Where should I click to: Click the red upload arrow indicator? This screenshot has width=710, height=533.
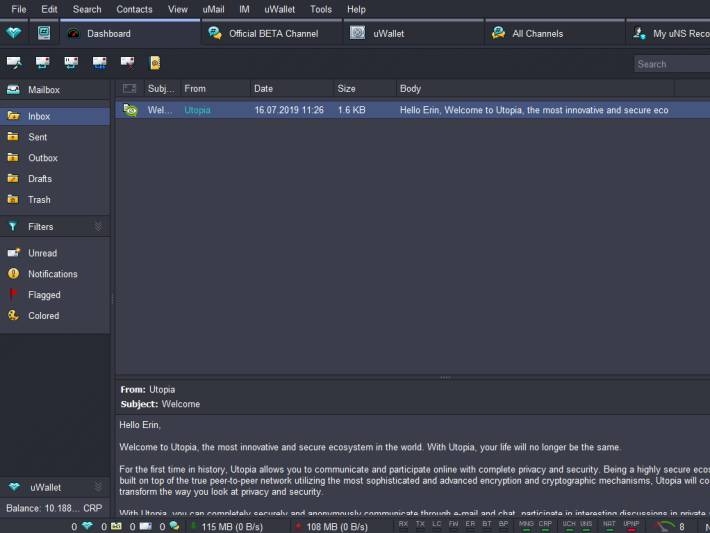pyautogui.click(x=298, y=527)
